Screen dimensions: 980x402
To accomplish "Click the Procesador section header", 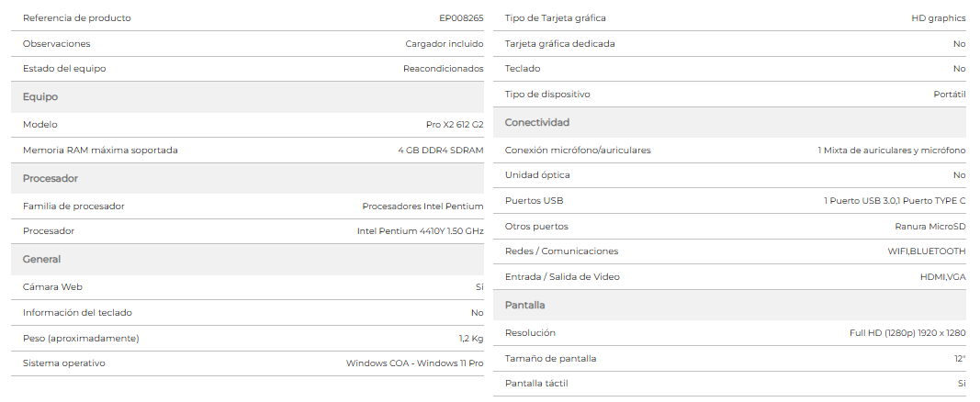I will point(247,179).
